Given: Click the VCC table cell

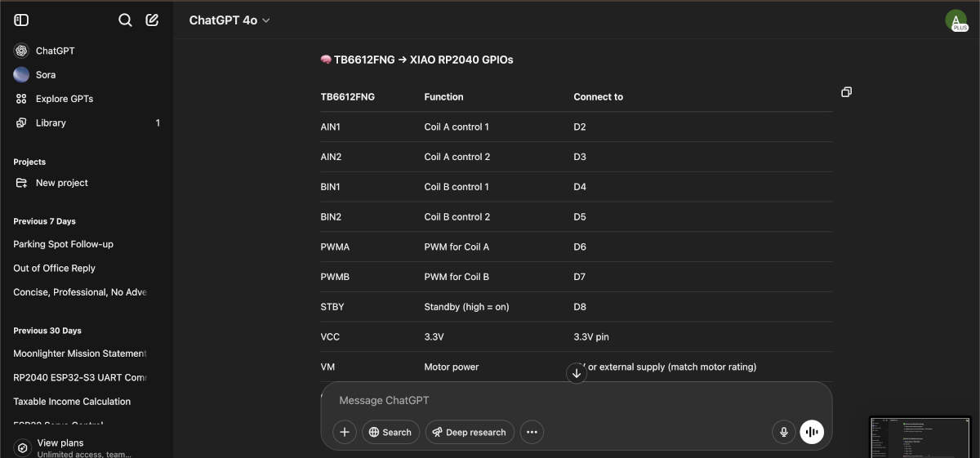Looking at the screenshot, I should tap(329, 336).
